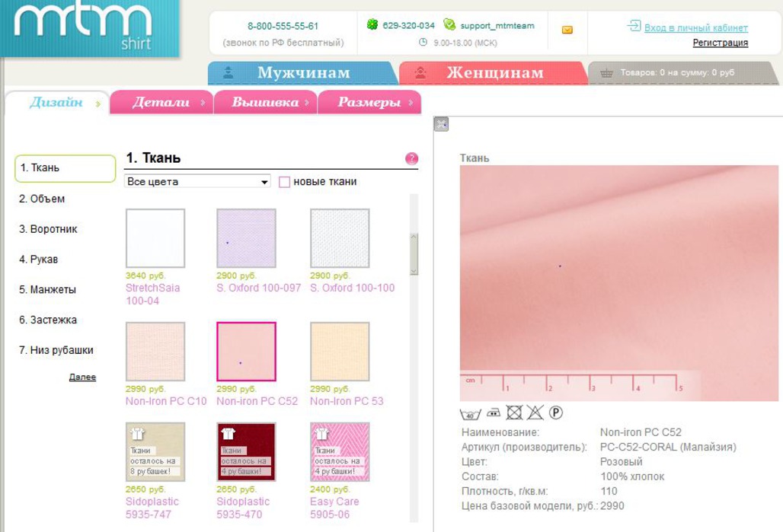Image resolution: width=783 pixels, height=532 pixels.
Task: Choose the dark red Sidoplastic 5935-470 swatch
Action: click(246, 452)
